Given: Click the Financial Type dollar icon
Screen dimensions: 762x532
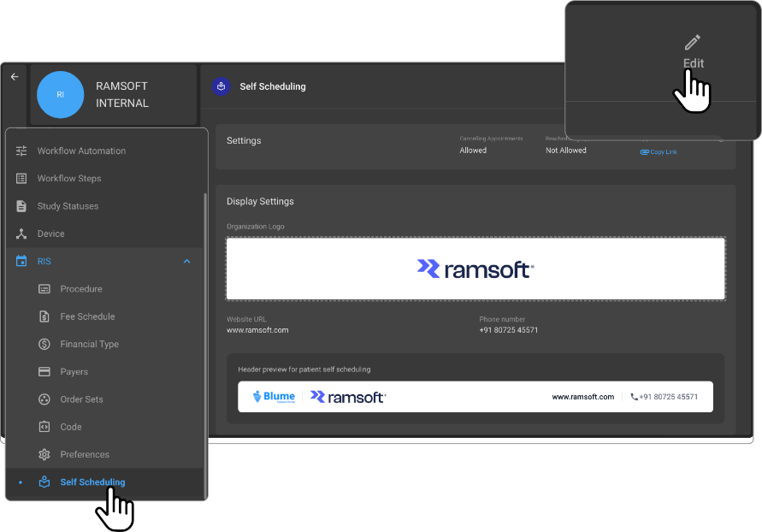Looking at the screenshot, I should [44, 344].
